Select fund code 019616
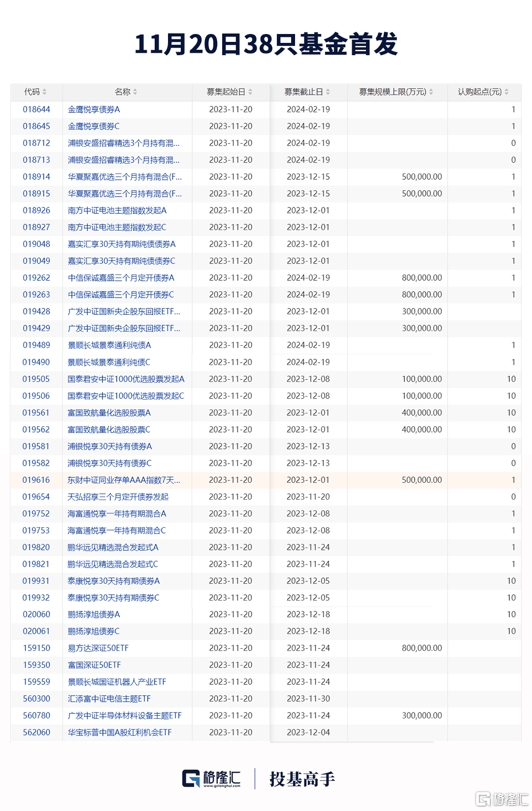Image resolution: width=532 pixels, height=811 pixels. click(x=36, y=480)
